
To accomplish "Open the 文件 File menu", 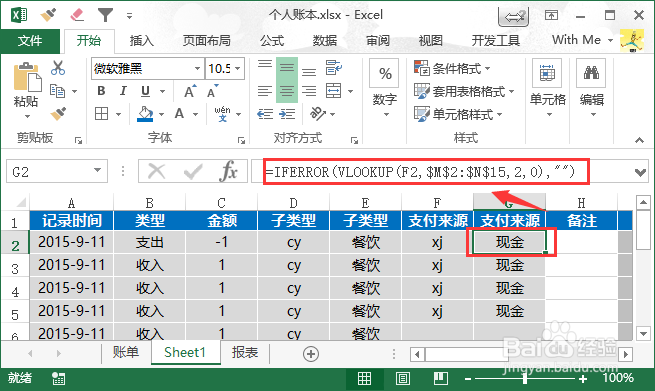I will point(30,41).
